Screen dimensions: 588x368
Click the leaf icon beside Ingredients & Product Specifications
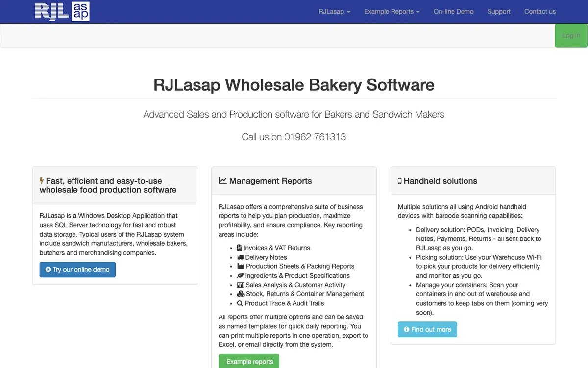click(240, 276)
